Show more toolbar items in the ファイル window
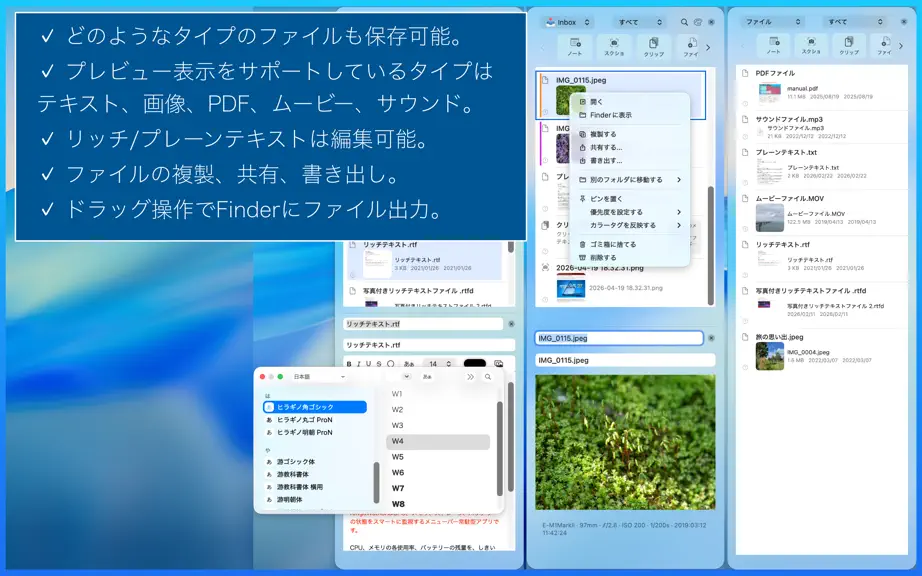Viewport: 922px width, 576px height. [901, 46]
